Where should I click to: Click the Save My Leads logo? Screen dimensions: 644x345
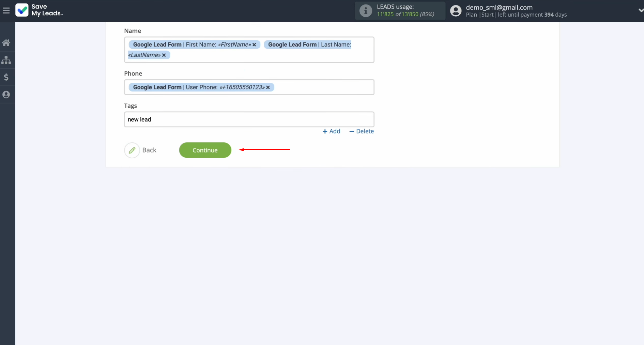(x=39, y=10)
